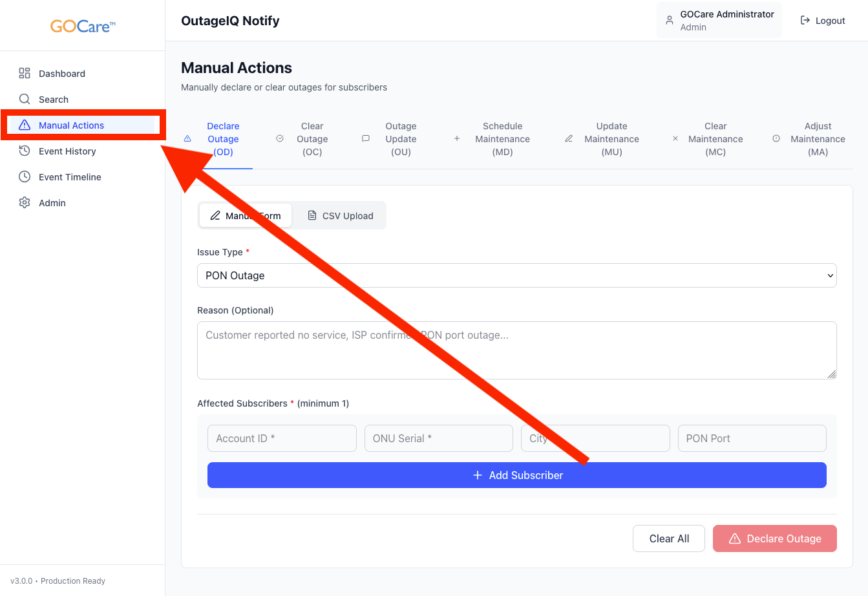Click into the Account ID field
Viewport: 868px width, 596px height.
pyautogui.click(x=282, y=438)
